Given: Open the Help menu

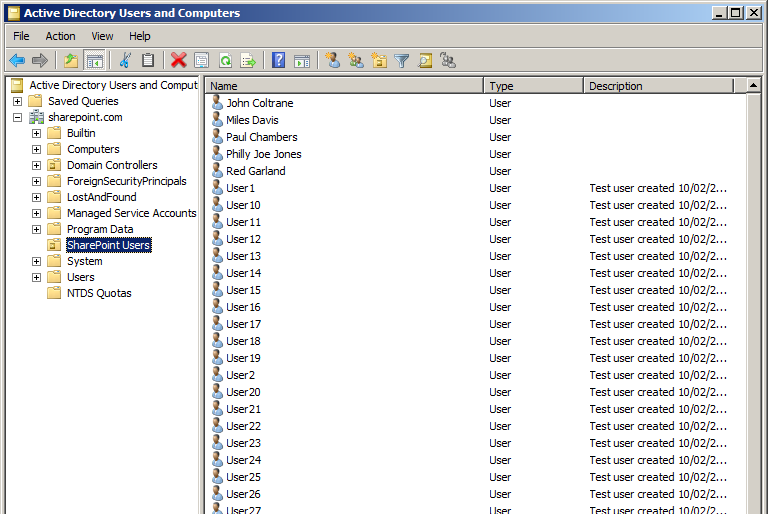Looking at the screenshot, I should [x=140, y=36].
